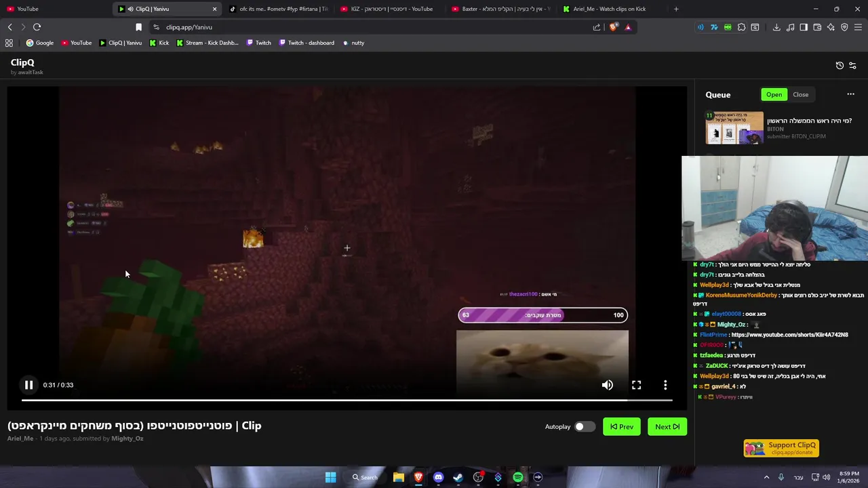Open the Stream - Kick Dashboard bookmark
The width and height of the screenshot is (868, 488).
(x=208, y=43)
